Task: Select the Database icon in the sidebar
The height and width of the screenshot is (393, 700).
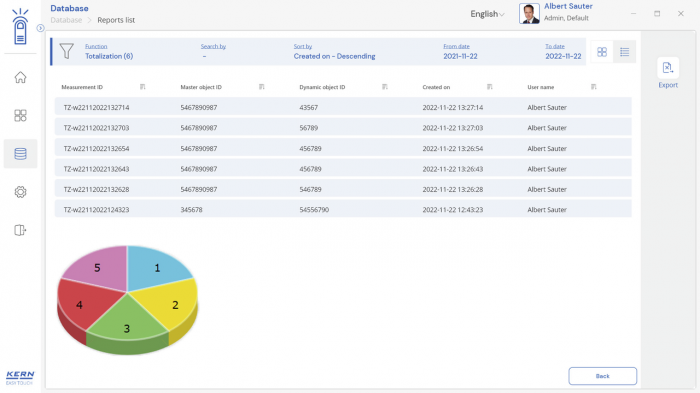Action: pos(20,154)
